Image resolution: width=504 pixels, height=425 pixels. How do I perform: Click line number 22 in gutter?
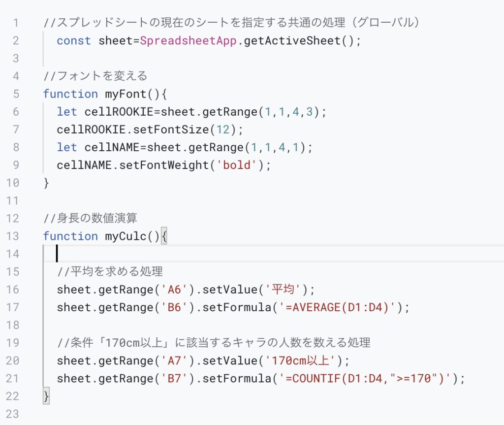click(12, 396)
